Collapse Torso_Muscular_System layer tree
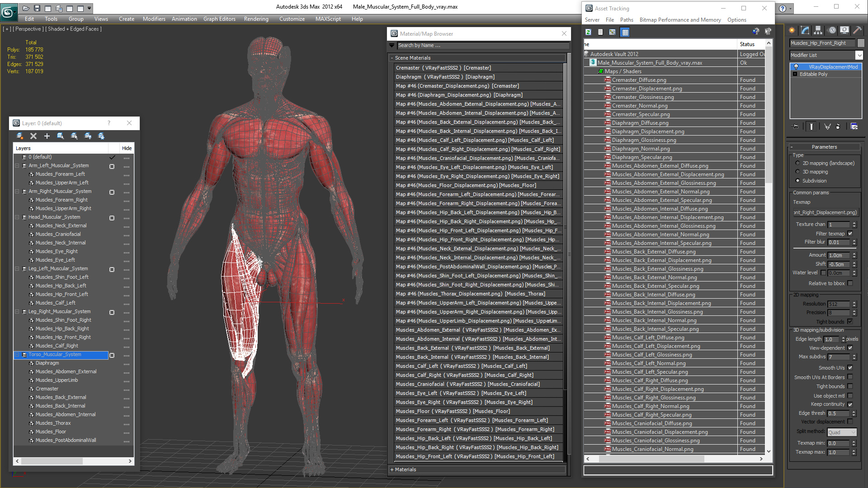 [17, 355]
